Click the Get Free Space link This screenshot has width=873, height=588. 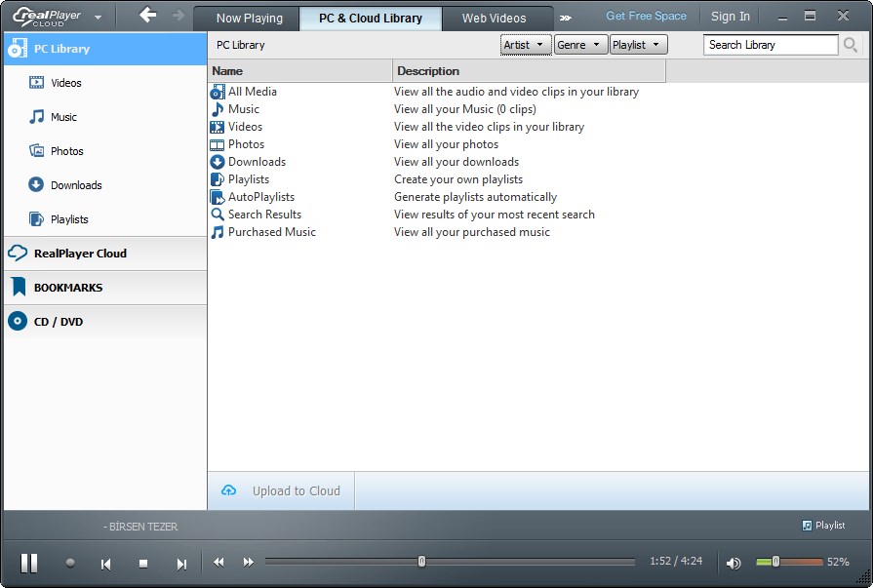pyautogui.click(x=646, y=17)
